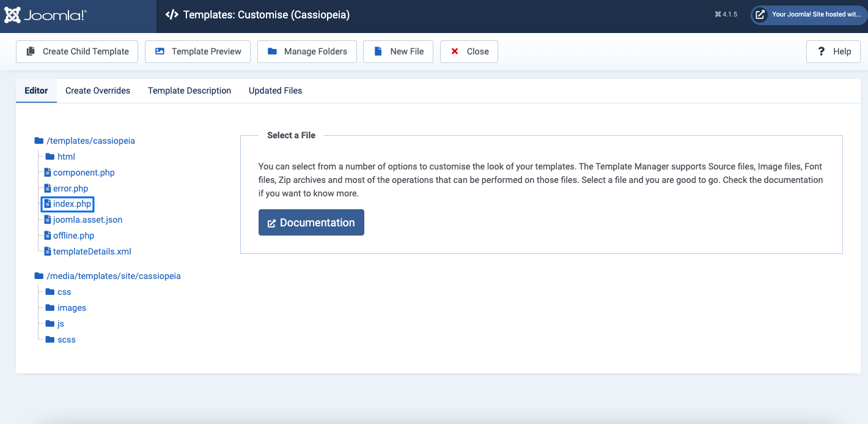
Task: Click the file icon beside index.php
Action: [48, 204]
